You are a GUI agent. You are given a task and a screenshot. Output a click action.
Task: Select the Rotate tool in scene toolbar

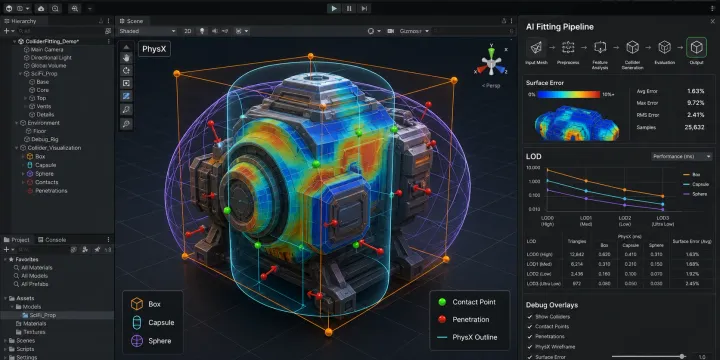click(x=126, y=70)
